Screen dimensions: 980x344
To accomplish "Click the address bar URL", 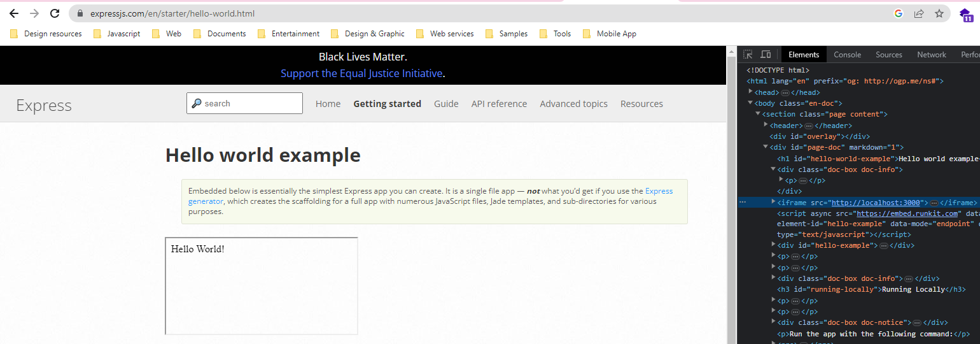I will 172,13.
